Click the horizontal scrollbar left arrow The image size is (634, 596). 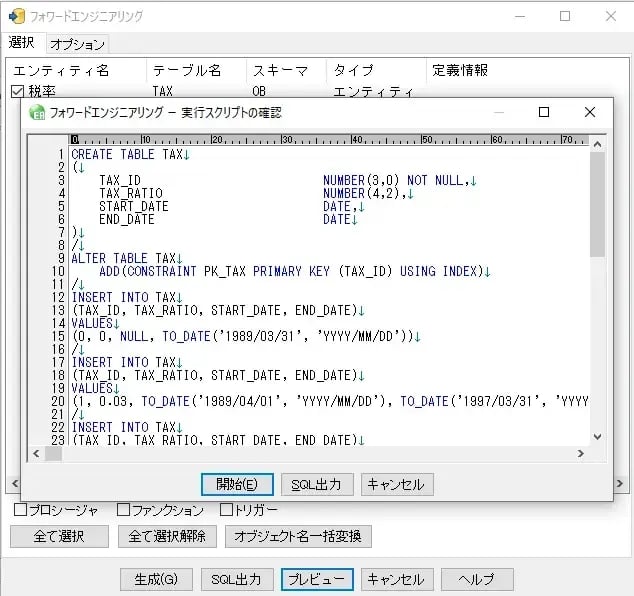tap(37, 454)
